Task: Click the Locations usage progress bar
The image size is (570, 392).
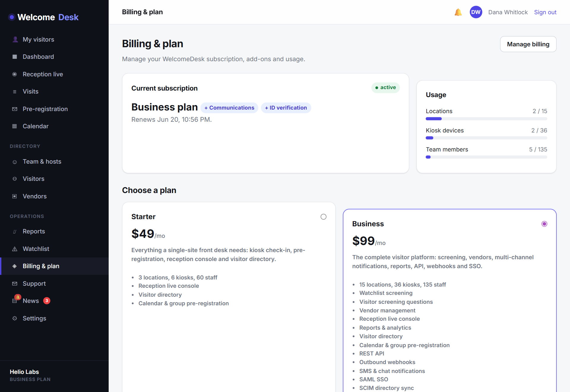Action: click(486, 119)
